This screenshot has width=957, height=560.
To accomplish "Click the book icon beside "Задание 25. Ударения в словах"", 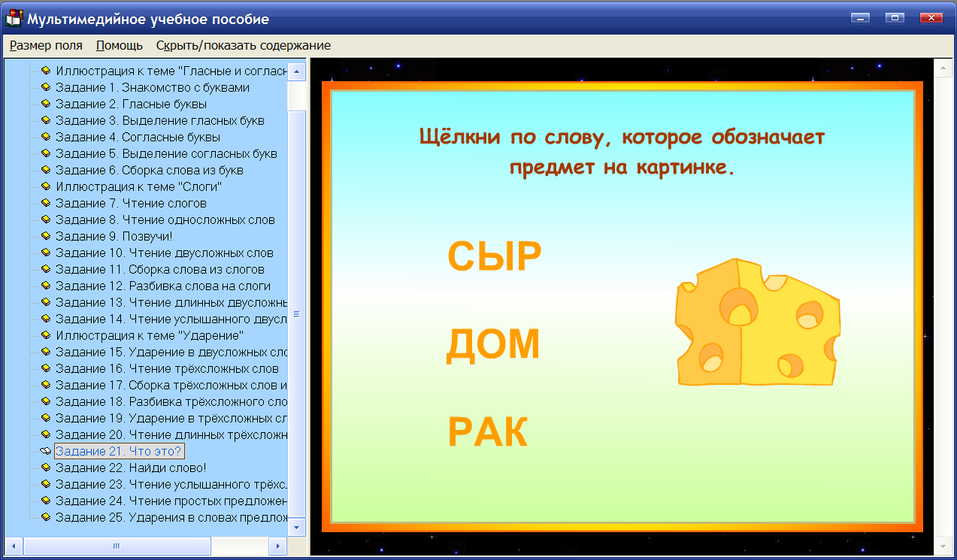I will pyautogui.click(x=46, y=517).
